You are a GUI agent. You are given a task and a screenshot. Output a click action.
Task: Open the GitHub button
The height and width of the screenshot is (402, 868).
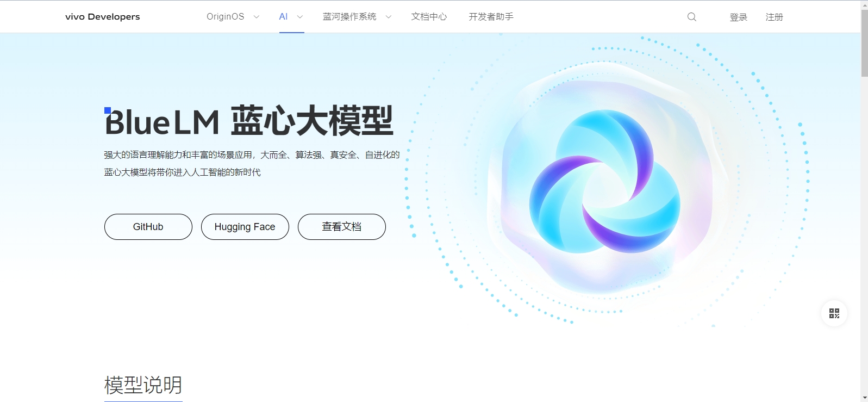148,227
